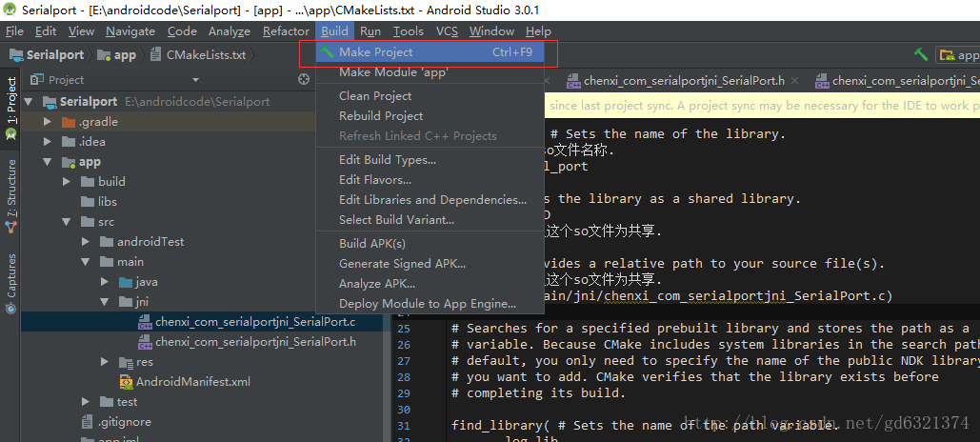Click the Android icon on left sidebar
Screen dimensions: 980x442
coord(10,133)
